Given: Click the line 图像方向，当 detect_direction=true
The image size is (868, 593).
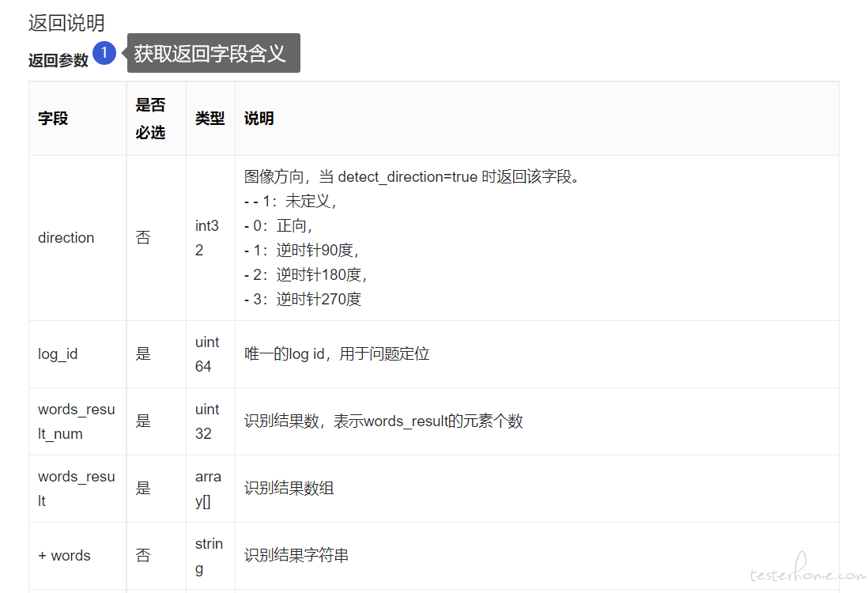Looking at the screenshot, I should (x=413, y=176).
